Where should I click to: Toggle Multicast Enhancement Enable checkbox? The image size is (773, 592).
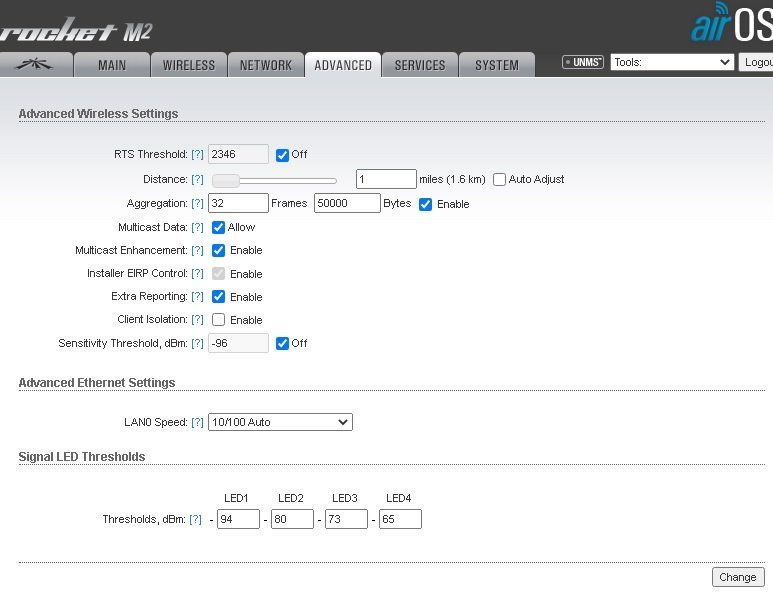[x=218, y=250]
